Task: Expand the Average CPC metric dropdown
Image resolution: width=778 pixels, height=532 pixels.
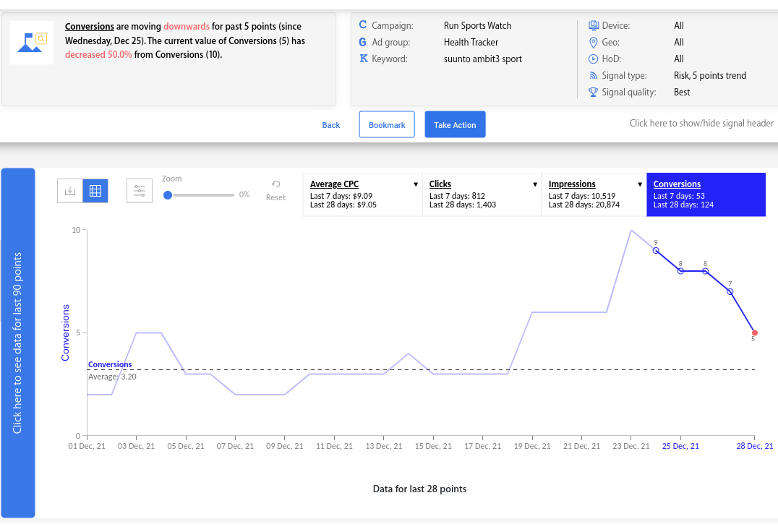Action: click(x=416, y=184)
